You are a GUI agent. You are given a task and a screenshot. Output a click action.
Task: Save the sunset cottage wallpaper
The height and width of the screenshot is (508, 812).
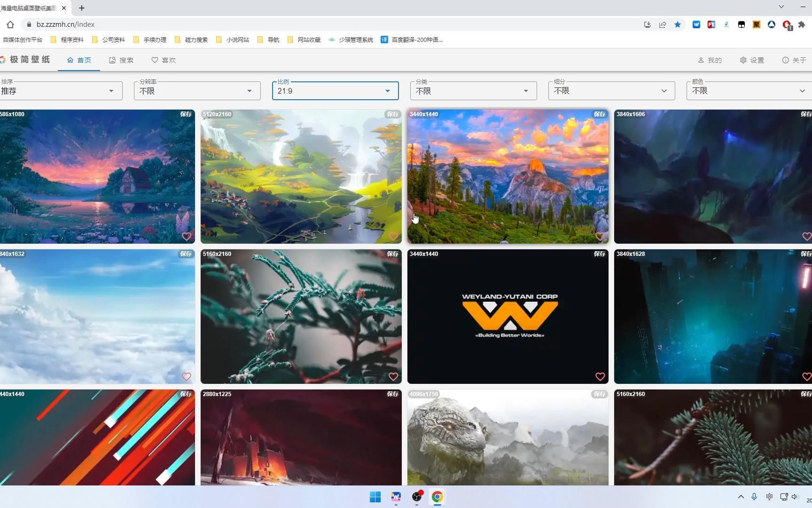[x=186, y=114]
